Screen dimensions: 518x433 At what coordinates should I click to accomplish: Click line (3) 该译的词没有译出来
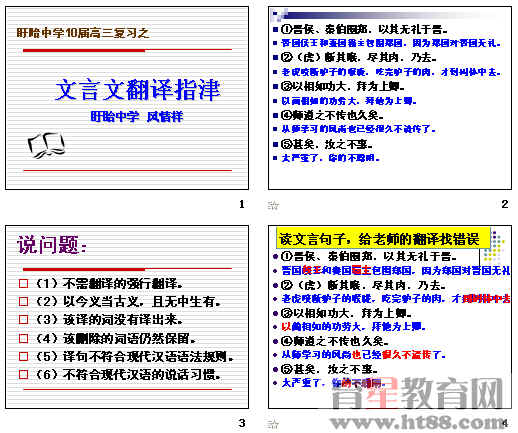pos(109,320)
